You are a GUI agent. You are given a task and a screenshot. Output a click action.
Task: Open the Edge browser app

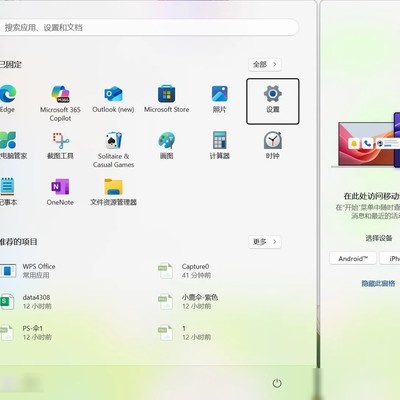[x=7, y=99]
